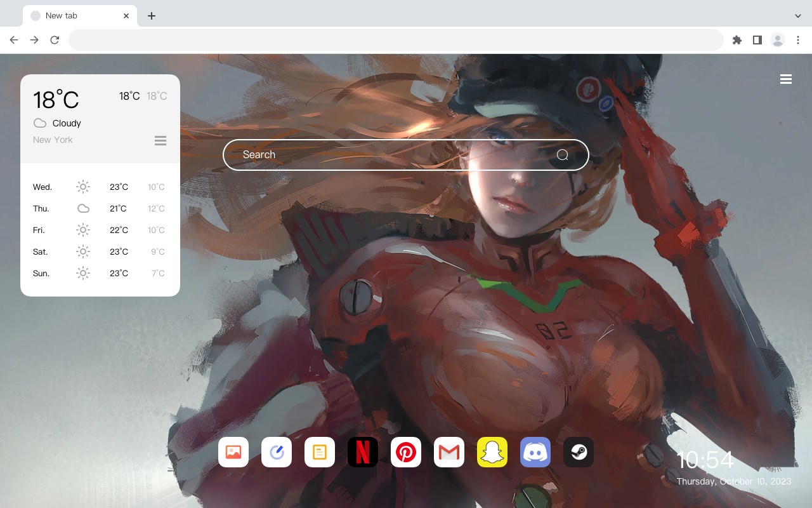The width and height of the screenshot is (812, 508).
Task: Open the Chrome profile avatar
Action: pyautogui.click(x=778, y=40)
